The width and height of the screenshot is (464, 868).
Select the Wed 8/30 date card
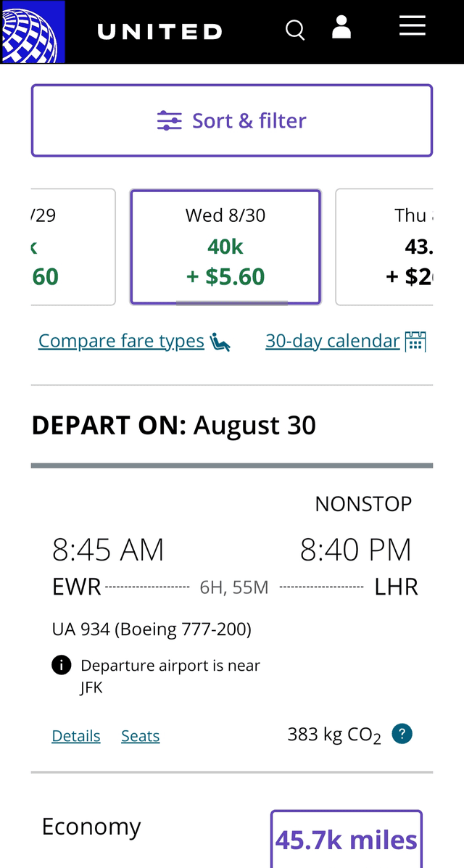[x=225, y=247]
